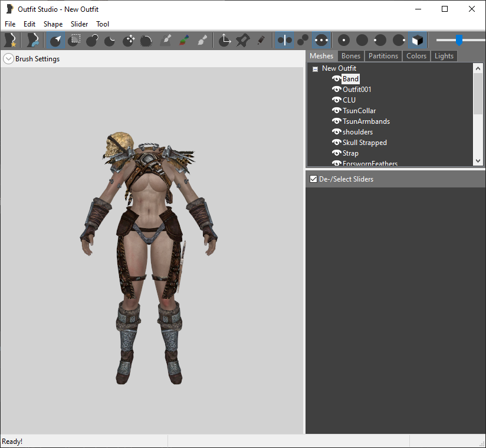
Task: Toggle Edit Connected Only two-sphere icon
Action: [x=303, y=40]
